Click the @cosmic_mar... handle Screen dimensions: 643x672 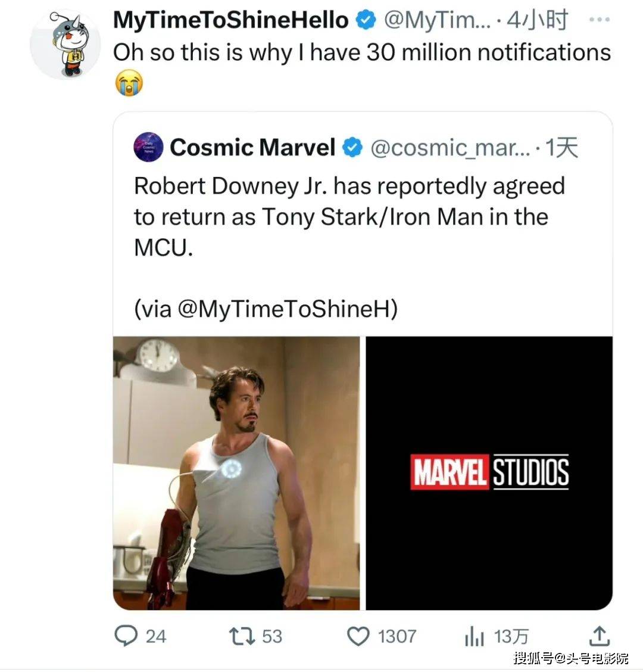click(449, 148)
